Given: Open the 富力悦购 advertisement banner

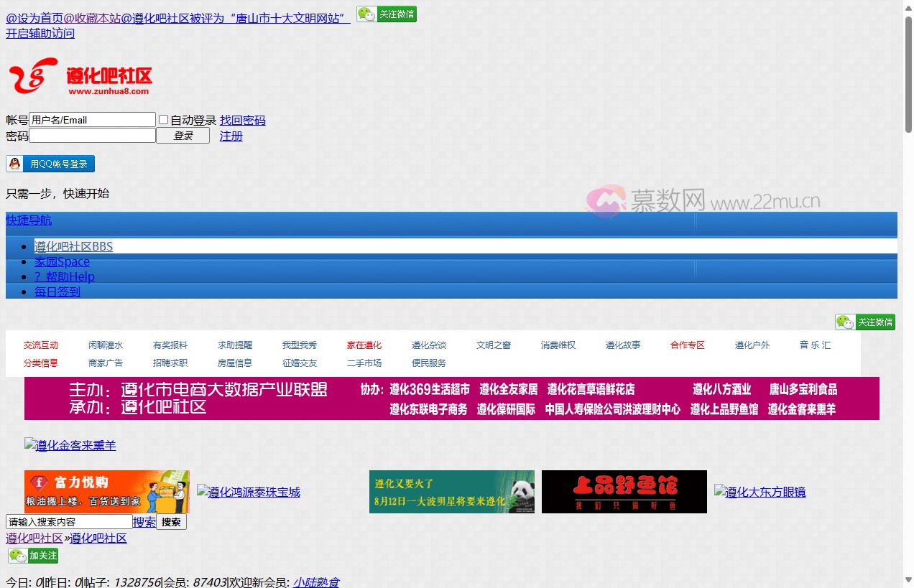Looking at the screenshot, I should 106,492.
